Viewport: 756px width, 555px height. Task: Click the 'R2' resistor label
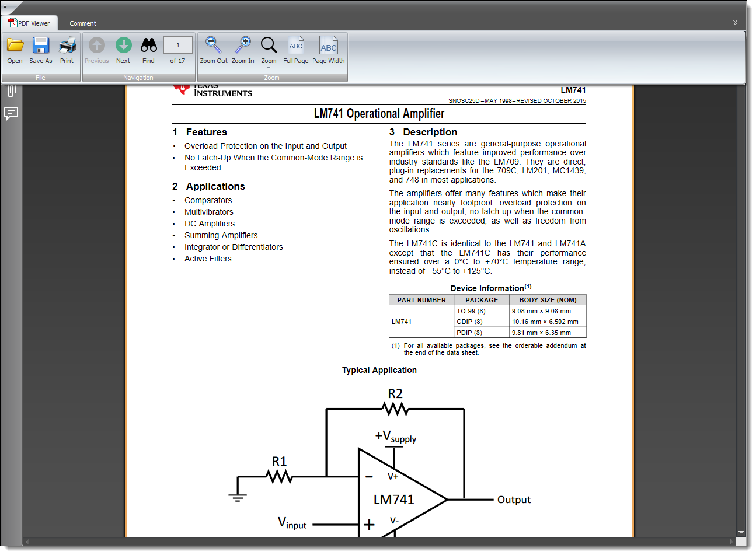point(395,394)
